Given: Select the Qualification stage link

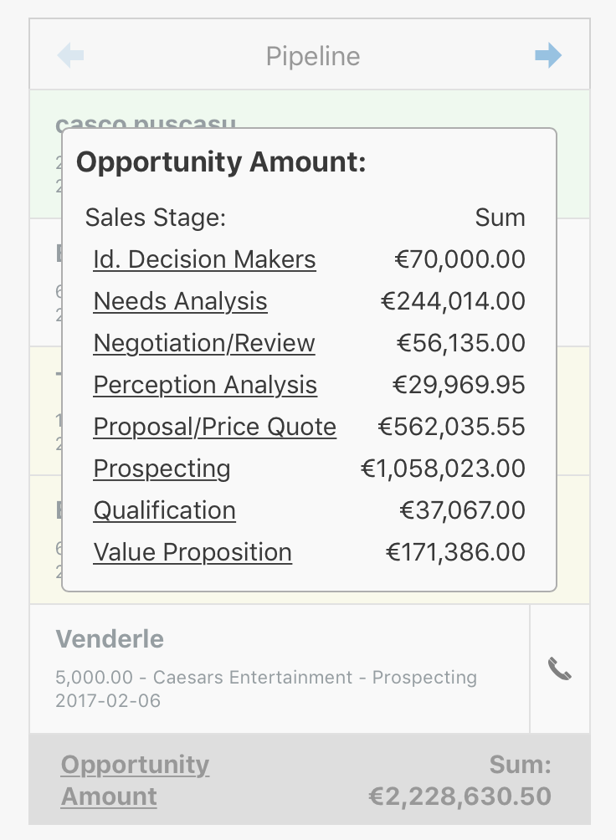Looking at the screenshot, I should [x=165, y=510].
